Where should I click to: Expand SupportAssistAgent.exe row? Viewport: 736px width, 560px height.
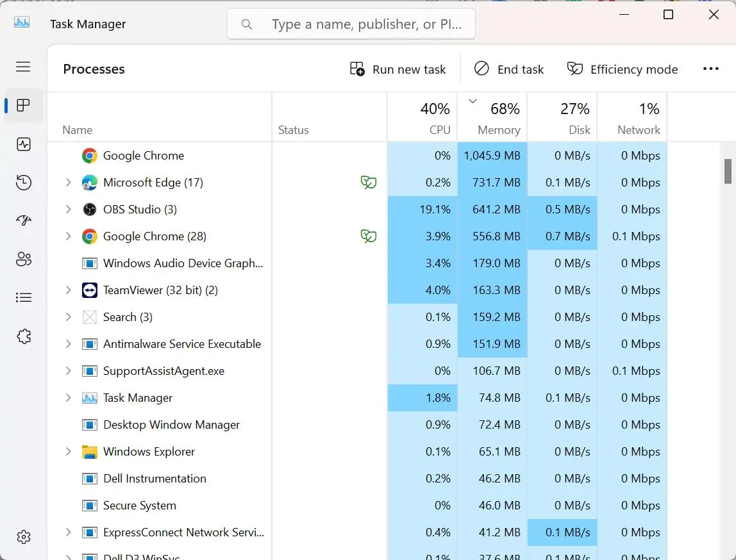68,371
